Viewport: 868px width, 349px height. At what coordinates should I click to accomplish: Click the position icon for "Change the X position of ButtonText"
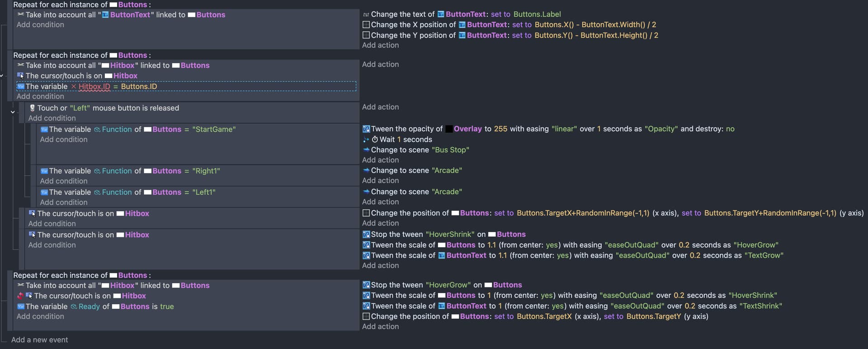tap(366, 25)
